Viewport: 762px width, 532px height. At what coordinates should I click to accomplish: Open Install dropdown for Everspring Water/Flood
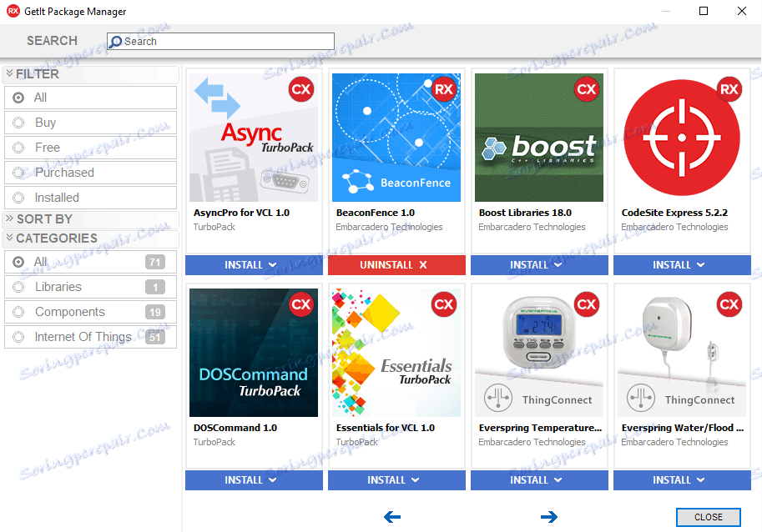682,480
